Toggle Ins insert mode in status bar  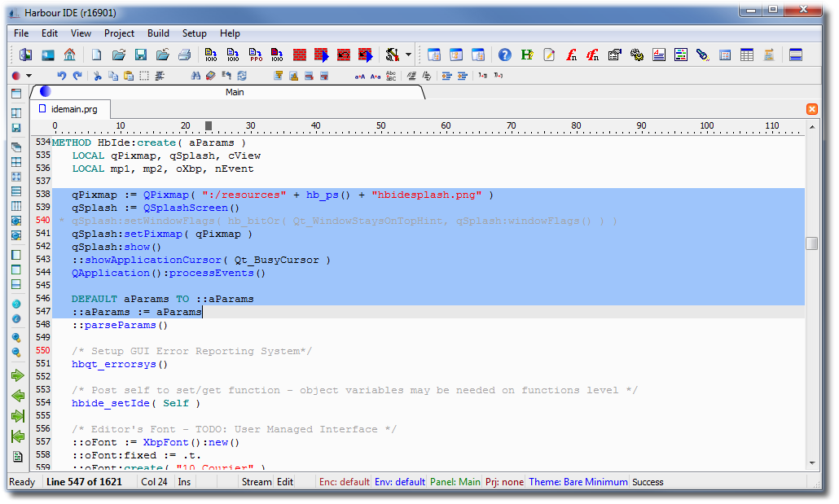(185, 482)
